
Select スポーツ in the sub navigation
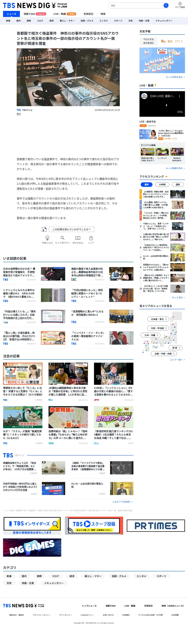[x=118, y=21]
